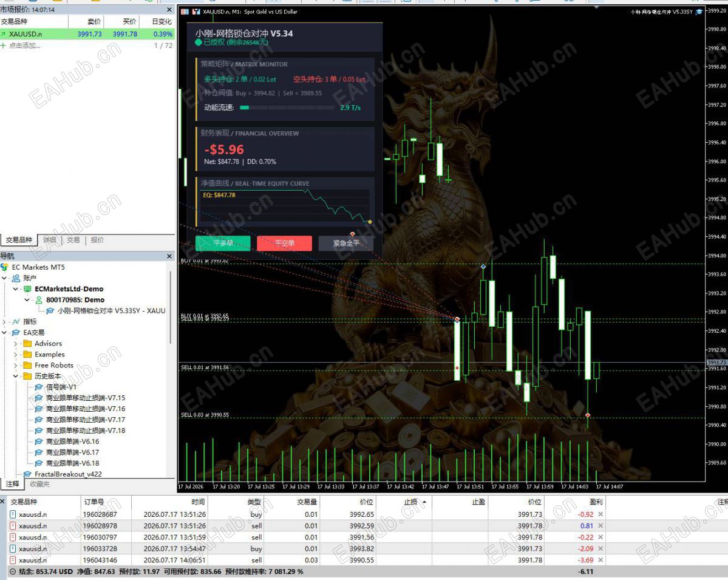Click the 平多单 green button
The image size is (728, 580).
tap(223, 243)
